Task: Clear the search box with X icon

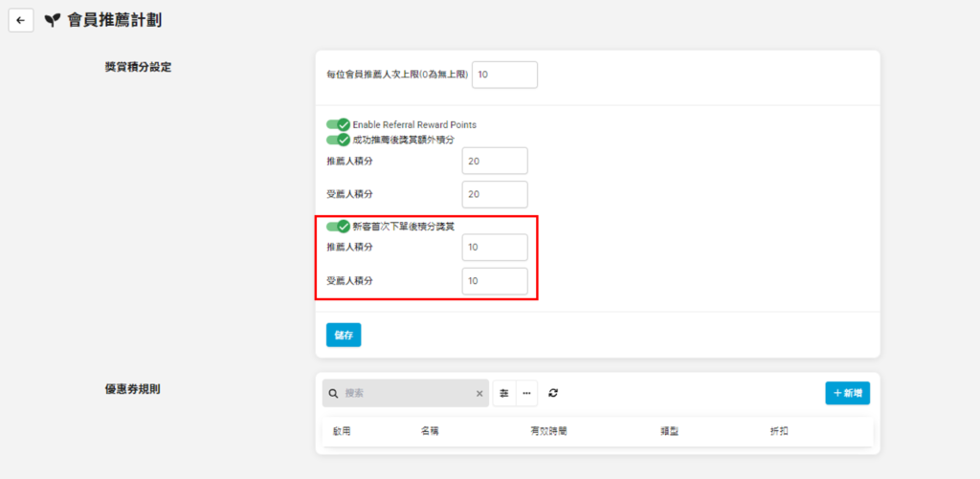Action: click(x=479, y=393)
